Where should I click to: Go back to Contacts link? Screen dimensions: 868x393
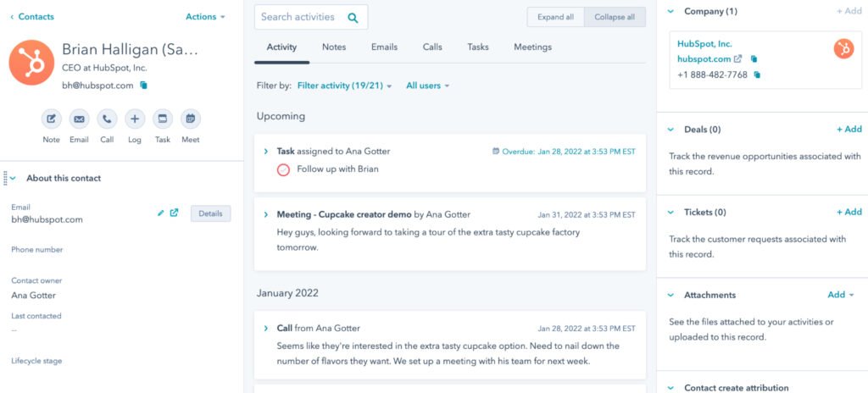[32, 17]
